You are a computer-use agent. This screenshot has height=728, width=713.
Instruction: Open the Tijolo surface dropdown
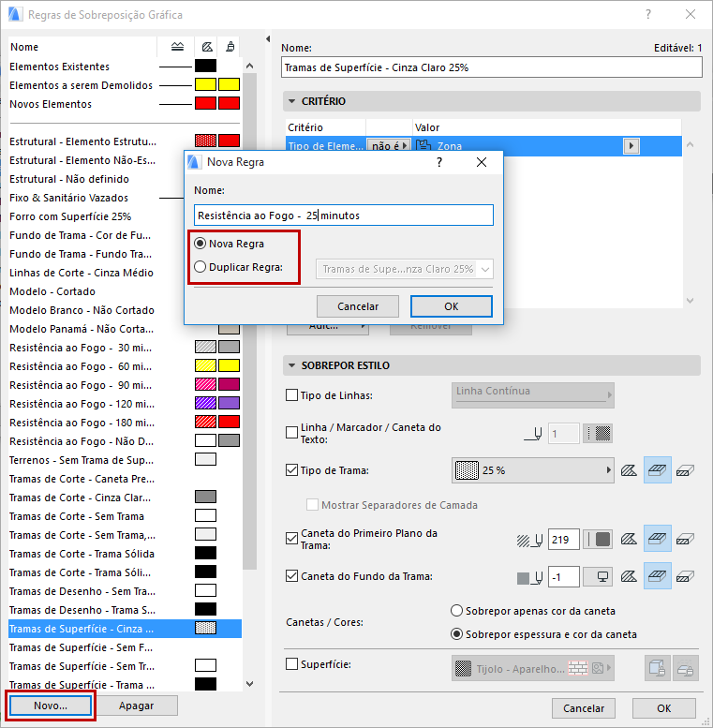pos(533,669)
